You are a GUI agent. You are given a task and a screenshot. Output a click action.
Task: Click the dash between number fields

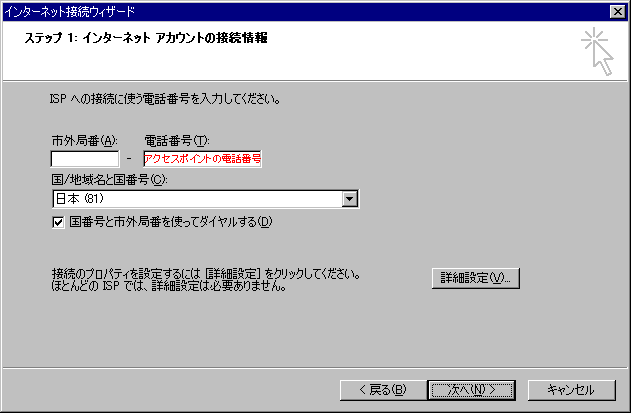pos(129,159)
